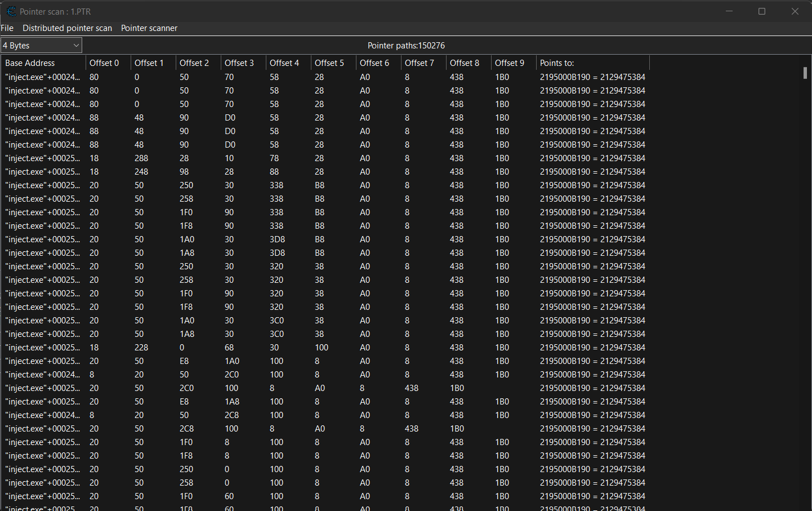This screenshot has height=511, width=812.
Task: Maximize the Pointer scan window
Action: [762, 11]
